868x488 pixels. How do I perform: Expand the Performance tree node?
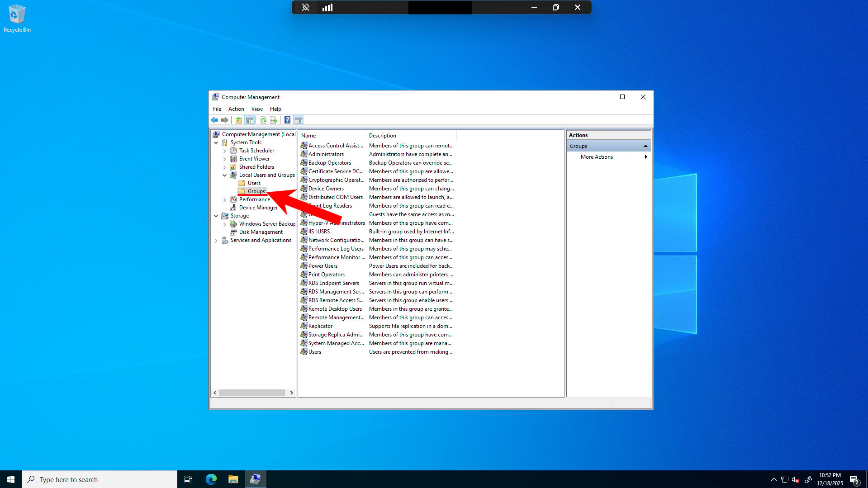225,200
